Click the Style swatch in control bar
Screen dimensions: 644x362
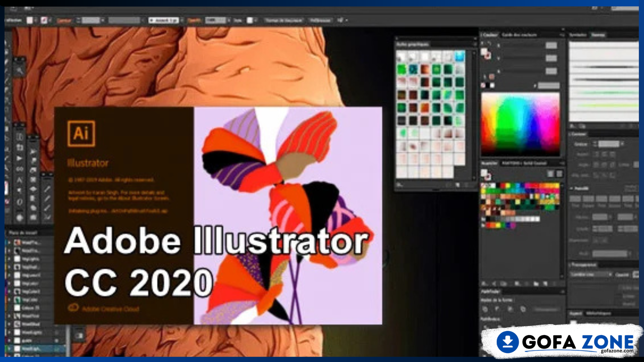point(250,20)
